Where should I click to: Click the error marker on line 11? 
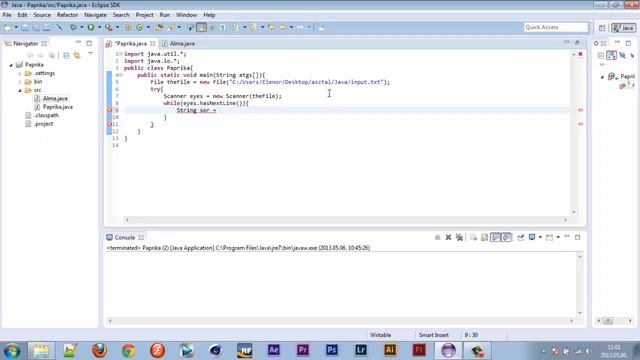[109, 124]
